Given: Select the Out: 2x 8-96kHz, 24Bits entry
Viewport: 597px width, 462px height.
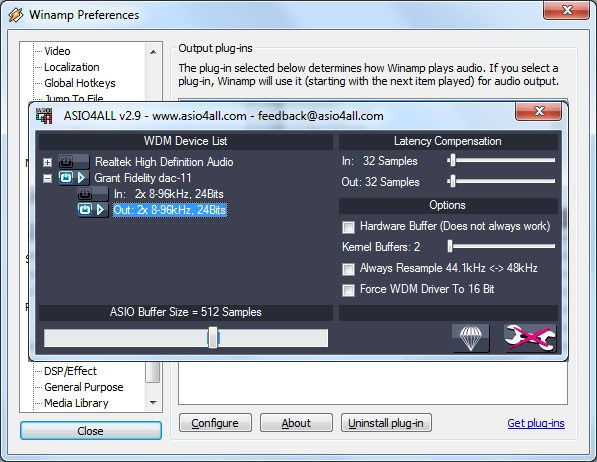Looking at the screenshot, I should (170, 210).
